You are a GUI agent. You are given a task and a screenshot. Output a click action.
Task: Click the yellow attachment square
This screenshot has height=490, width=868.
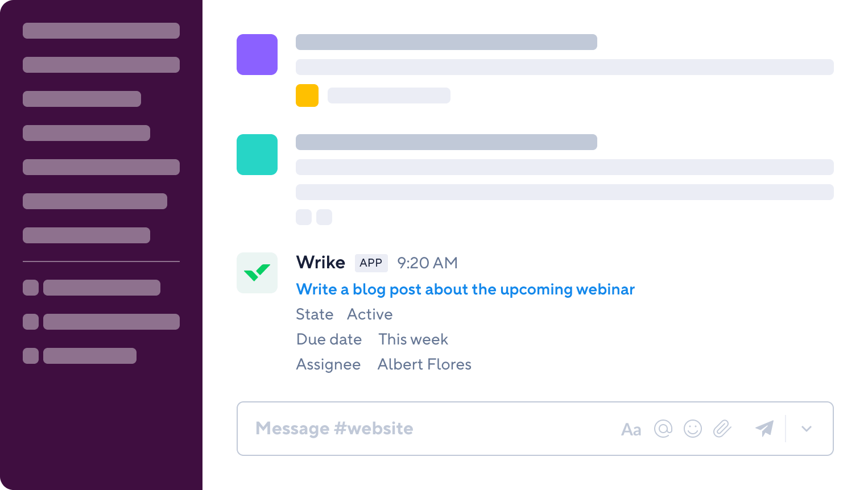(x=307, y=95)
